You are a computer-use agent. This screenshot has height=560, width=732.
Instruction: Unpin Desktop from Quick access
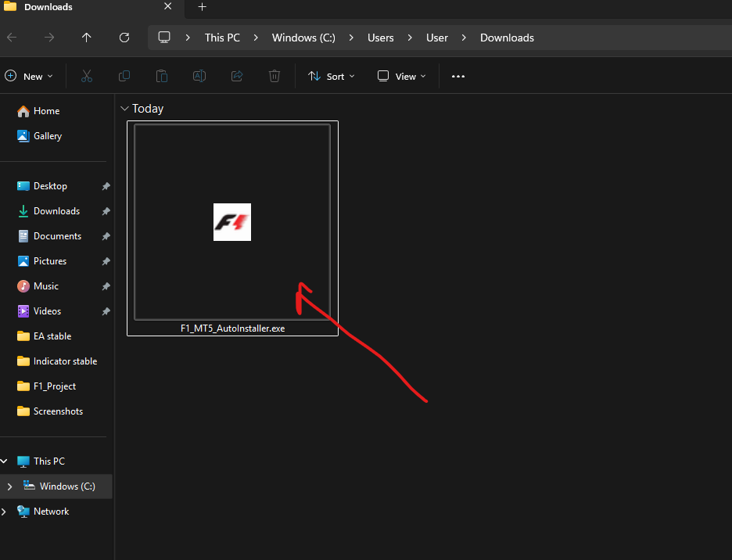[x=106, y=186]
